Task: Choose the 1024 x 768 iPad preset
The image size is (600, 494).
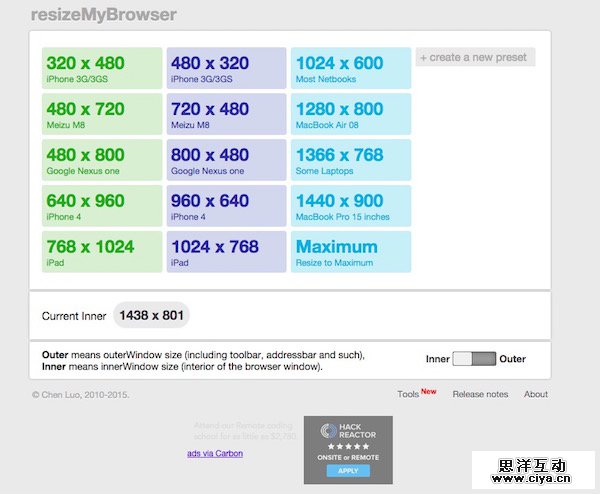Action: [x=226, y=252]
